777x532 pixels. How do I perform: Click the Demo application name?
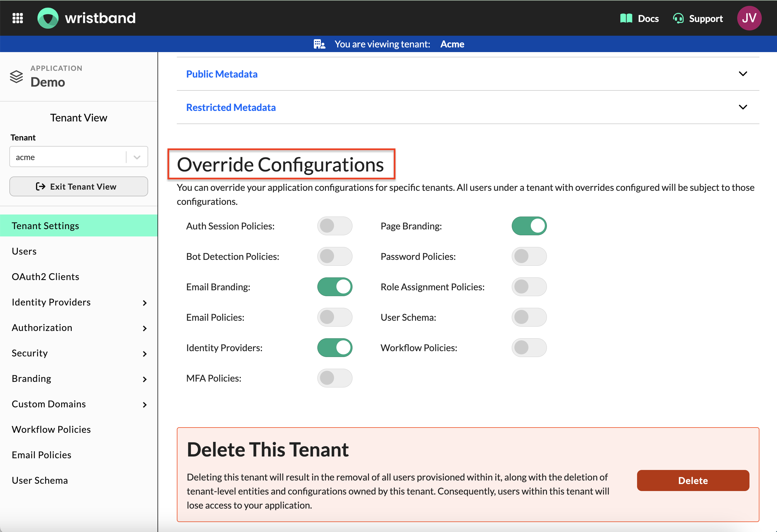47,82
